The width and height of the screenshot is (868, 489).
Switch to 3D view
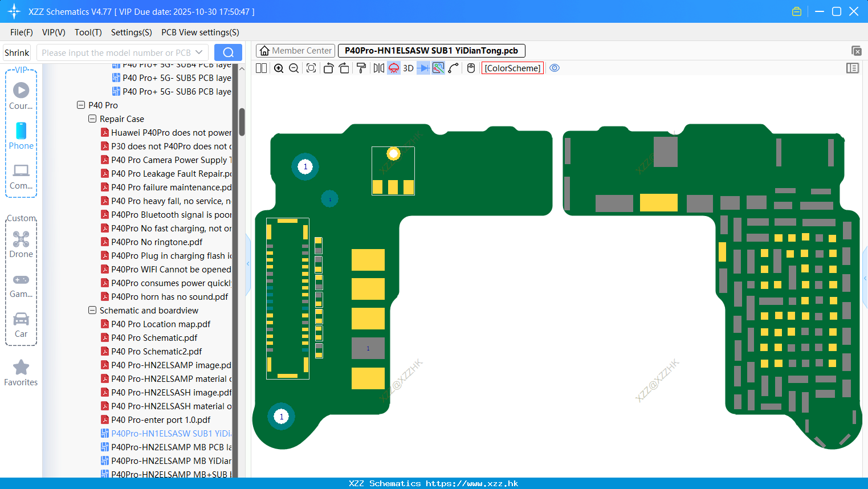click(x=408, y=68)
